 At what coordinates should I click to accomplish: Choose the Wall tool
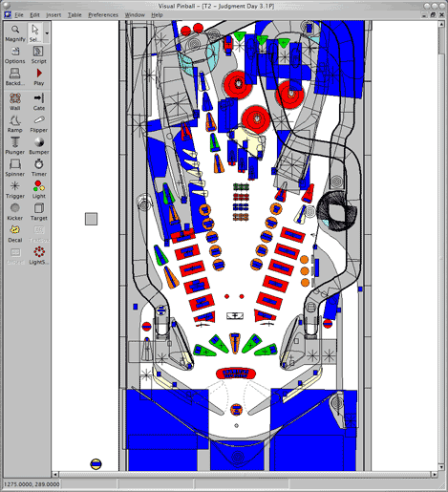(15, 102)
